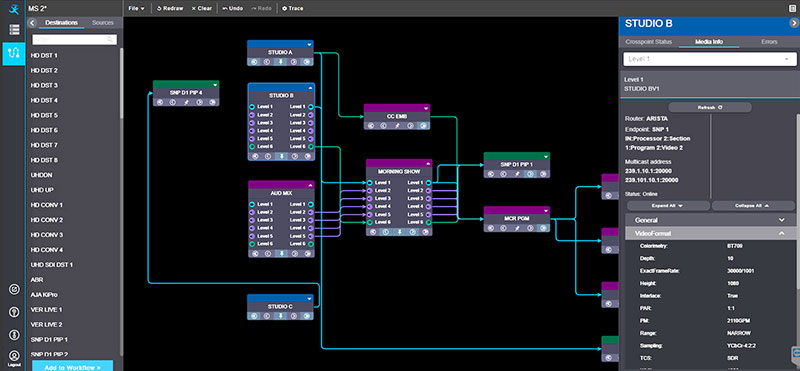
Task: Click the question icon on MORNING SHOW node
Action: tap(412, 232)
